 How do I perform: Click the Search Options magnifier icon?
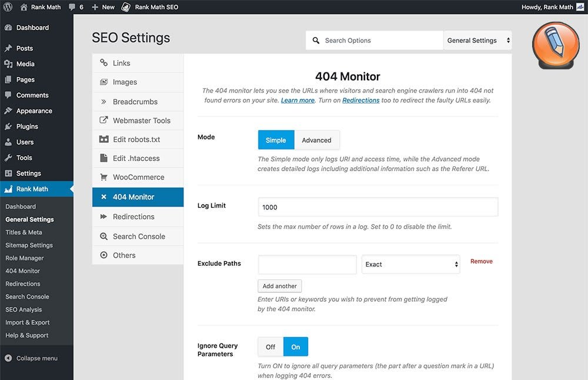click(316, 40)
